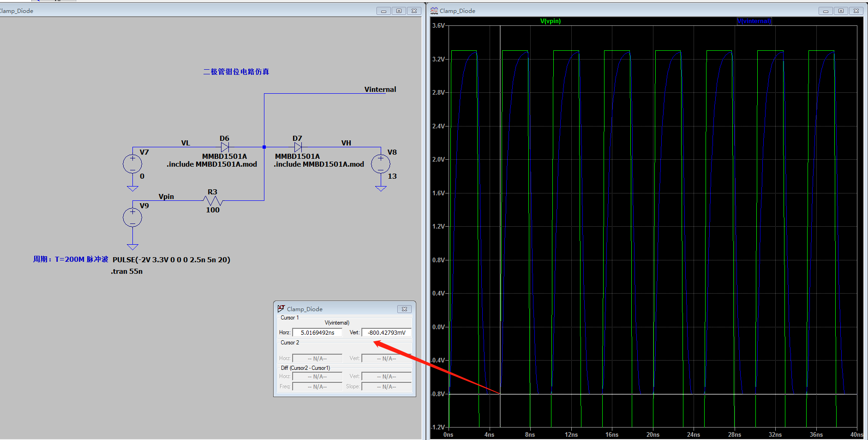Minimize the waveform window
The width and height of the screenshot is (868, 440).
pos(825,10)
